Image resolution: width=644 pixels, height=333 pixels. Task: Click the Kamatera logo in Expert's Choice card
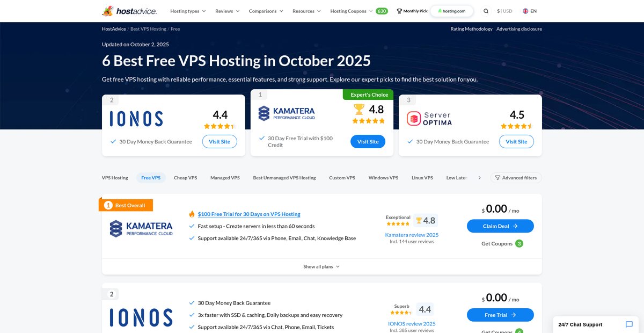click(287, 113)
